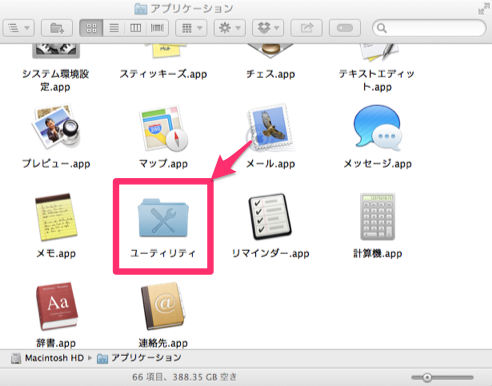Open the プレビュー.app icon
Image resolution: width=492 pixels, height=386 pixels.
[x=56, y=127]
